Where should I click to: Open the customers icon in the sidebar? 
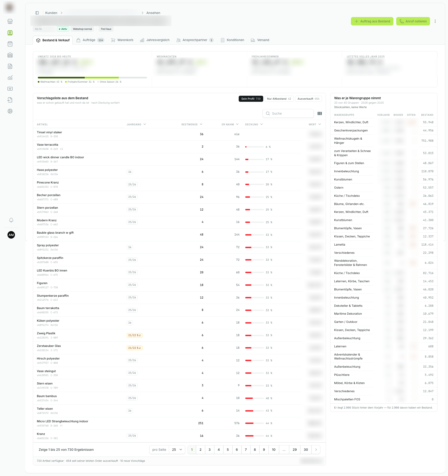[x=10, y=33]
